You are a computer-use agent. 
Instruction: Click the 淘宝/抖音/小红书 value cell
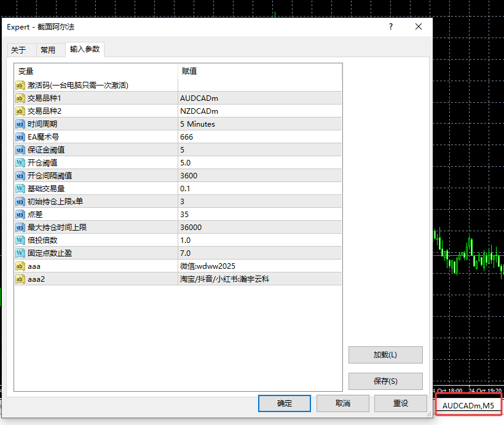tap(260, 279)
